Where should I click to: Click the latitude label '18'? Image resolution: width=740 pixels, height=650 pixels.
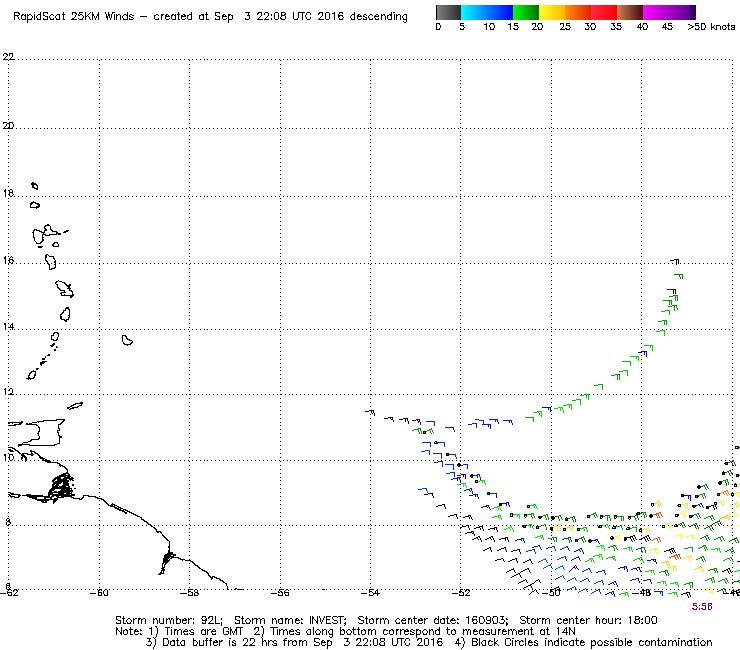(8, 193)
